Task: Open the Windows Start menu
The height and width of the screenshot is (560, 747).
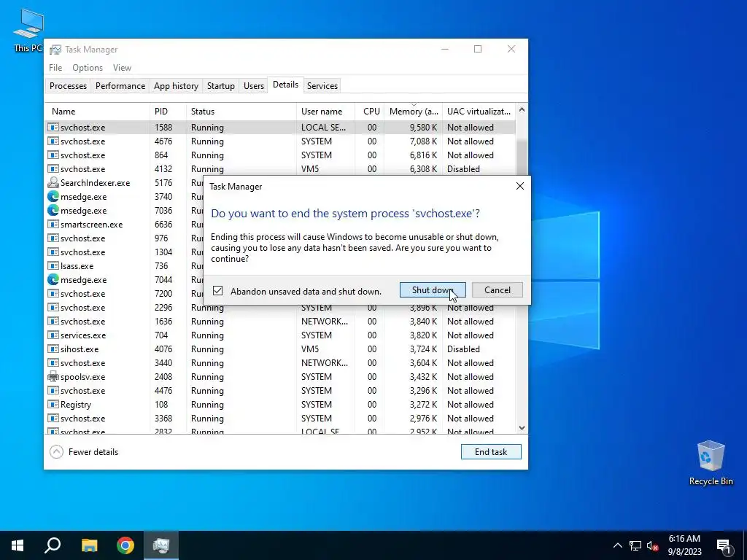Action: pos(18,545)
